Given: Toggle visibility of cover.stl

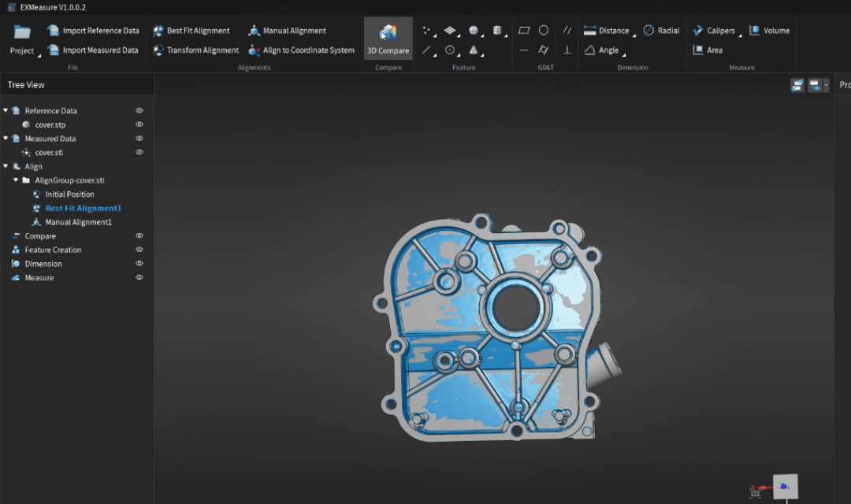Looking at the screenshot, I should [139, 153].
